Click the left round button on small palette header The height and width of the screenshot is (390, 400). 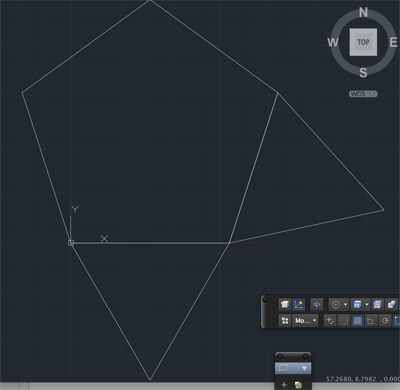tap(280, 357)
